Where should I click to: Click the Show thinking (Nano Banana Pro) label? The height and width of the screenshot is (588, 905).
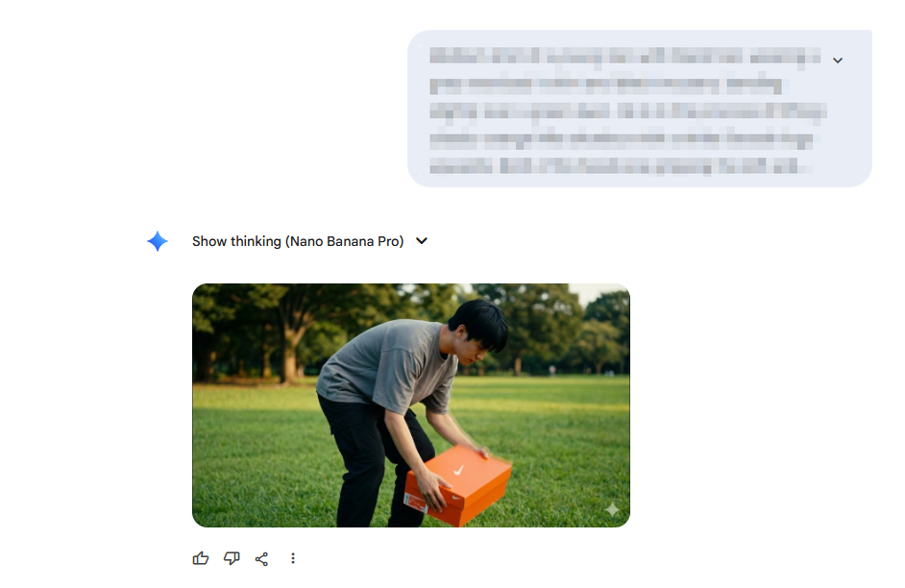(298, 241)
